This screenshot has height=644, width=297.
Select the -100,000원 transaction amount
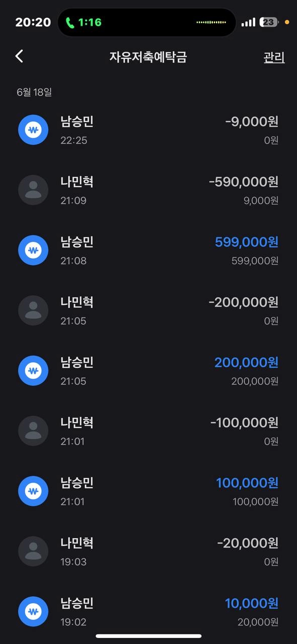(x=244, y=423)
